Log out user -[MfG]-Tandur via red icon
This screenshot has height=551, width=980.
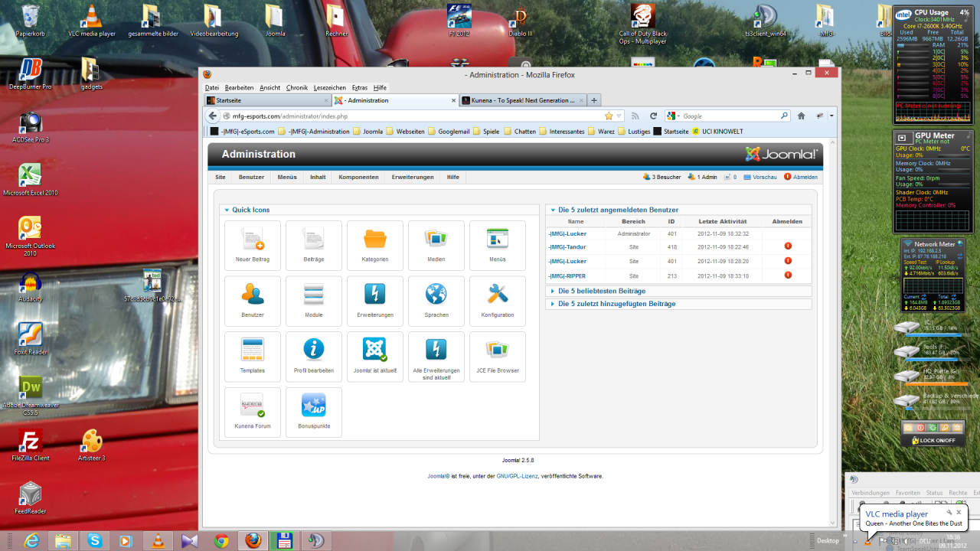pos(788,246)
